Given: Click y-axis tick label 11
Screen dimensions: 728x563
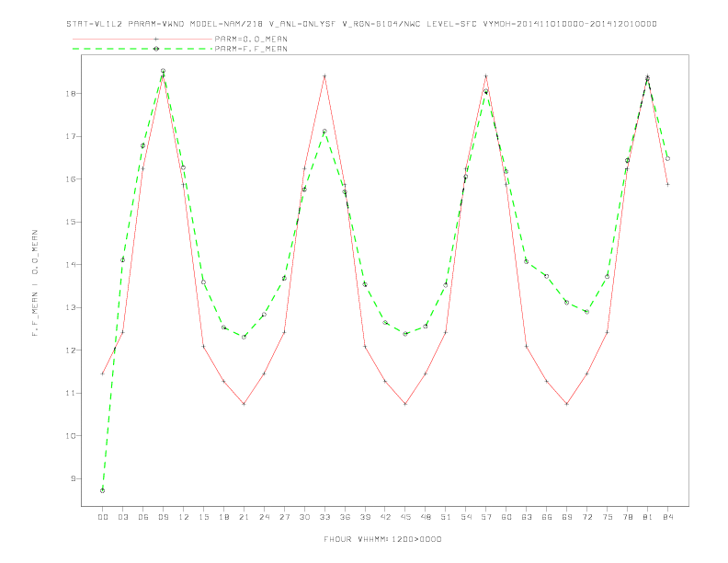Looking at the screenshot, I should tap(71, 393).
